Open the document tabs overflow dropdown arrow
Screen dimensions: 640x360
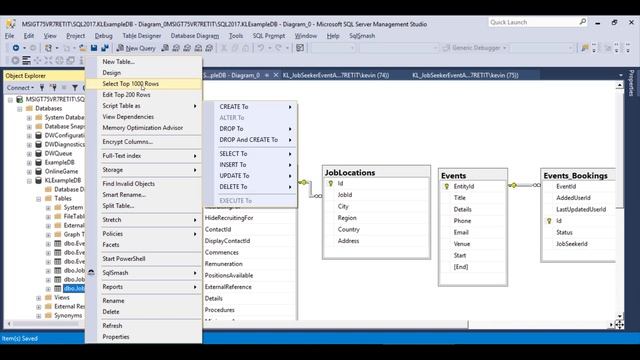(x=621, y=75)
